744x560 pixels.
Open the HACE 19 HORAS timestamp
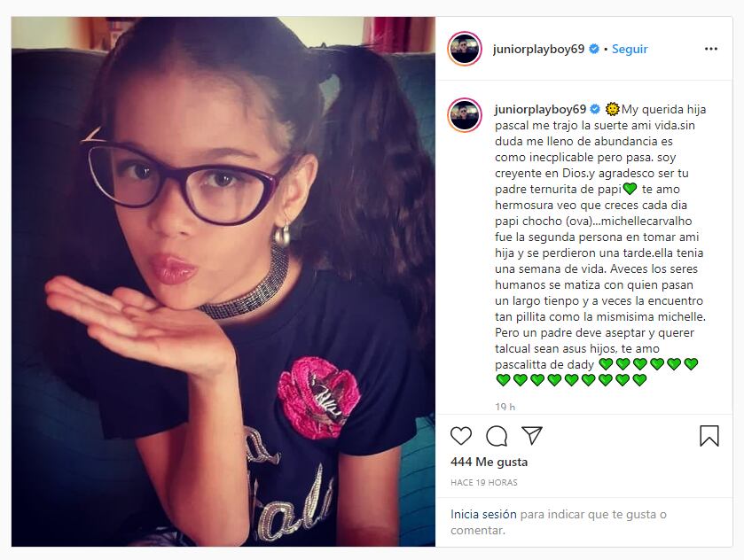pos(484,483)
